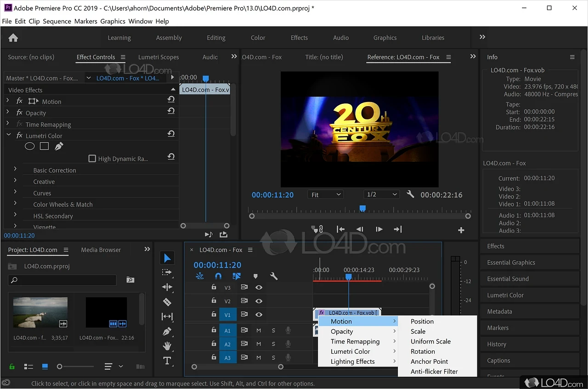The width and height of the screenshot is (588, 389).
Task: Open the Essential Graphics panel
Action: click(x=511, y=262)
